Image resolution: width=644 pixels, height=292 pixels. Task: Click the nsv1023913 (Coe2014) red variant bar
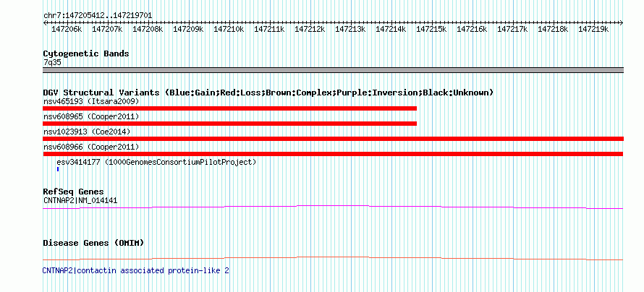point(333,139)
